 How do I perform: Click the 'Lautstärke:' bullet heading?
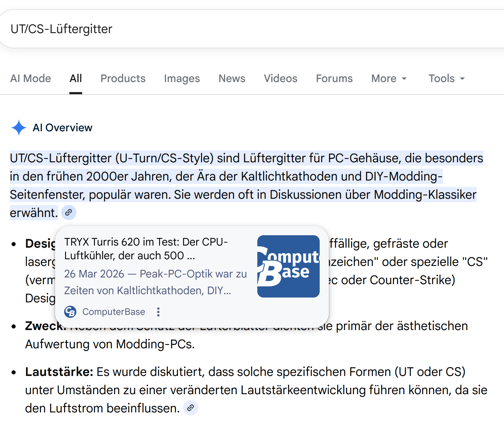click(x=59, y=372)
